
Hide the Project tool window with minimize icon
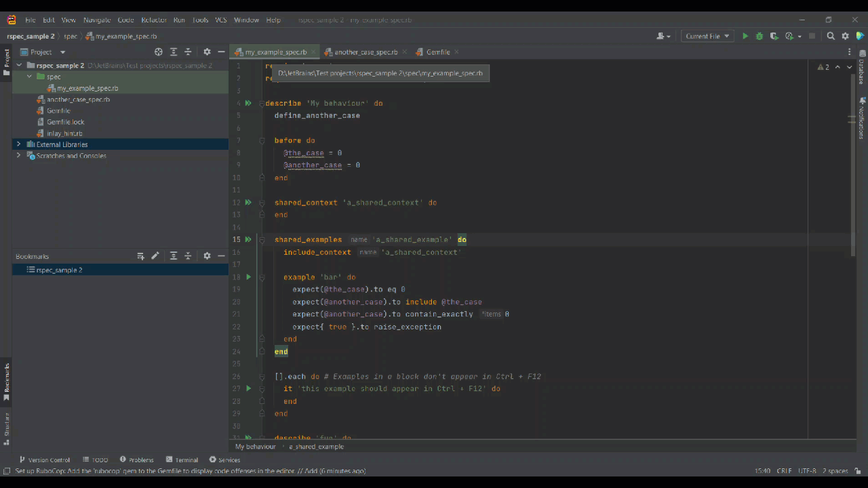coord(221,52)
